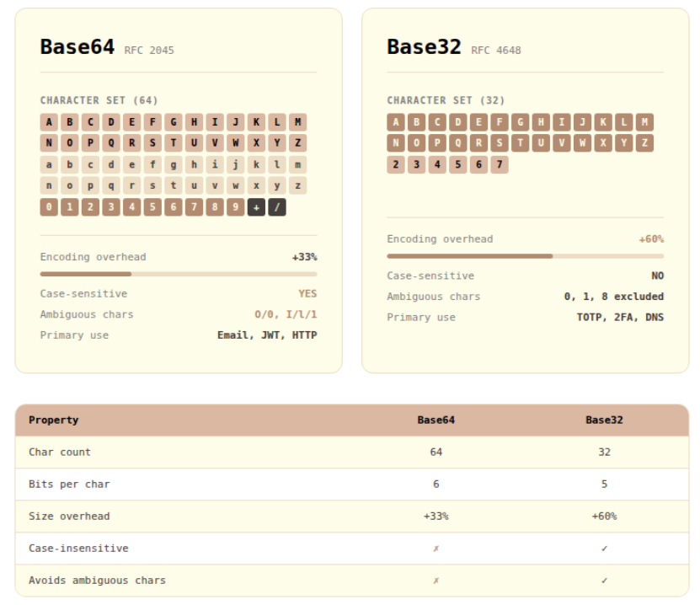700x605 pixels.
Task: Select the "N" tile starting Base32 second row
Action: [395, 142]
